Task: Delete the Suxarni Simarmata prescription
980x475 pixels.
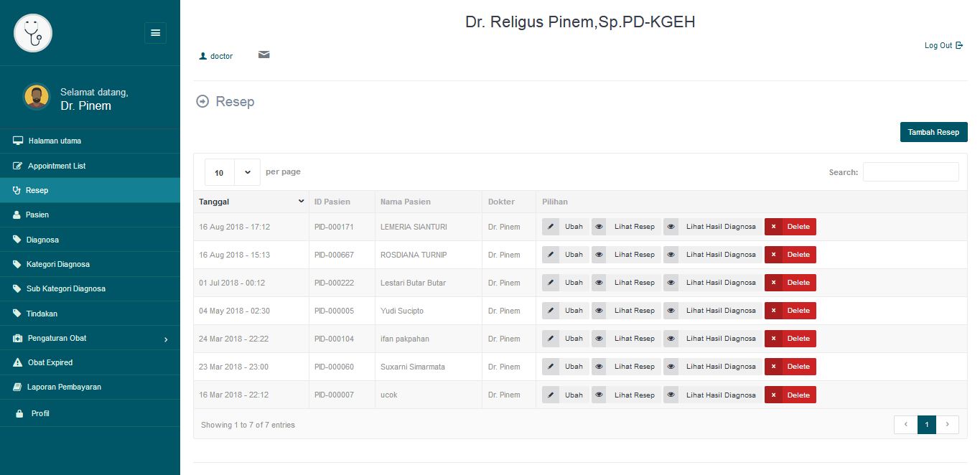Action: (790, 367)
